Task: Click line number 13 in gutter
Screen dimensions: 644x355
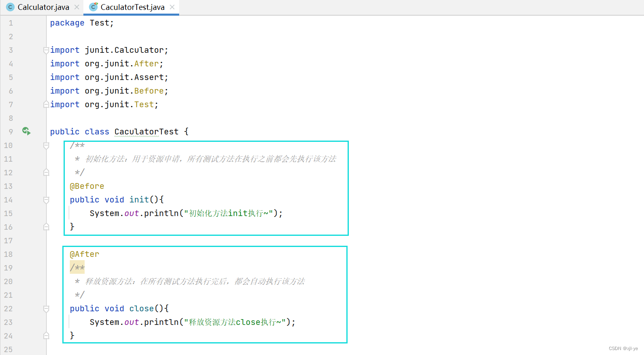Action: coord(8,186)
